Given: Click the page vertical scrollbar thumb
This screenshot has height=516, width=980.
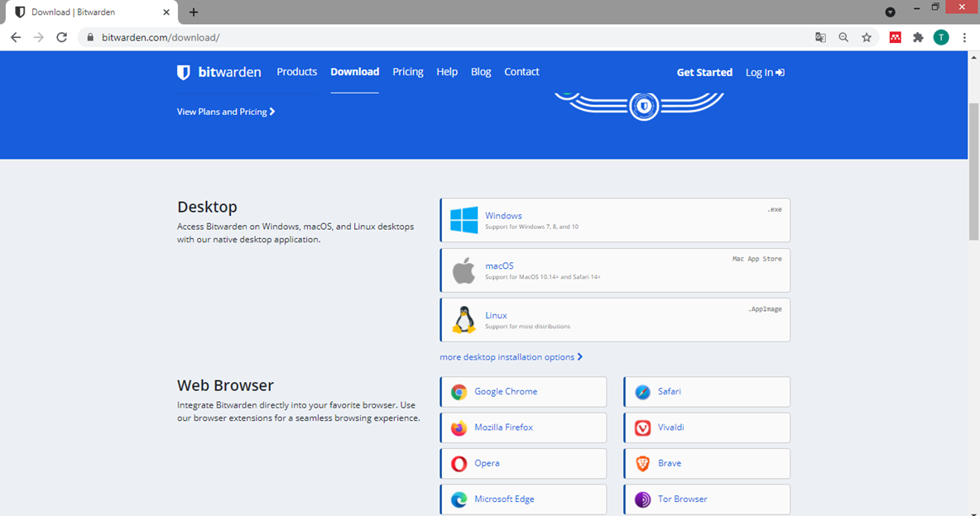Looking at the screenshot, I should (973, 171).
